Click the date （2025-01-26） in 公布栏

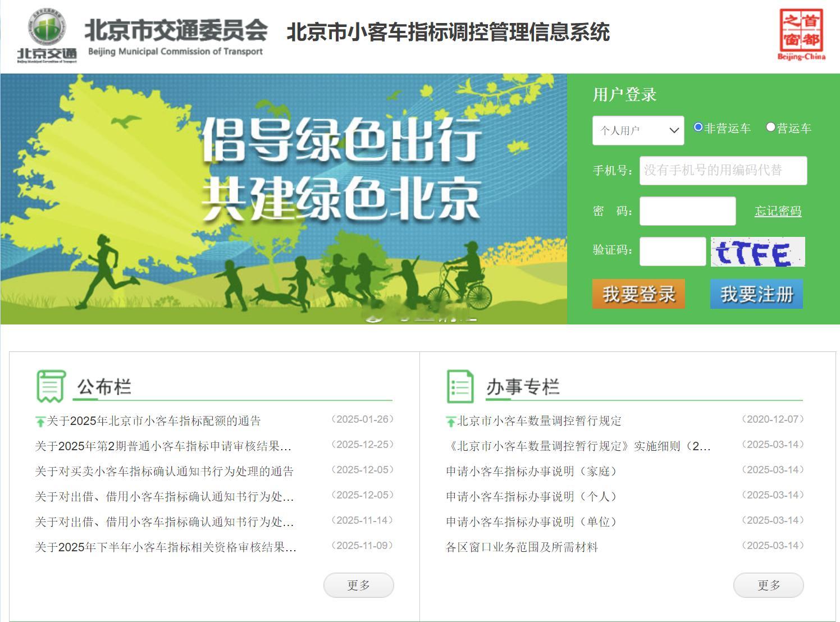363,419
